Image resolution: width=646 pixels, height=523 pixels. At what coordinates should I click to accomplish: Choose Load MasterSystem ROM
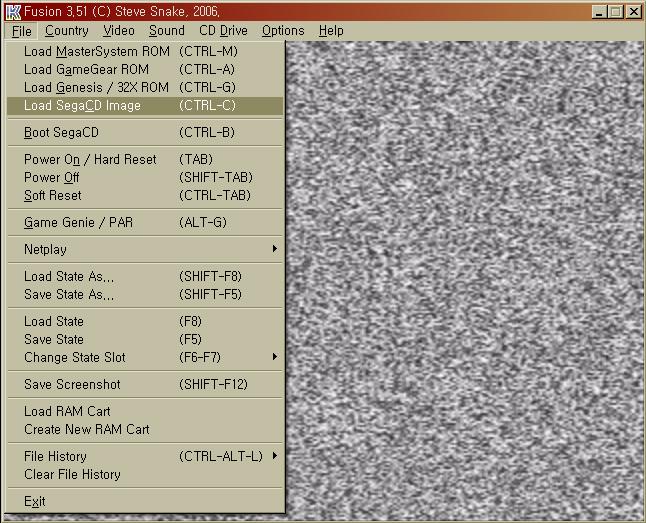pyautogui.click(x=145, y=52)
